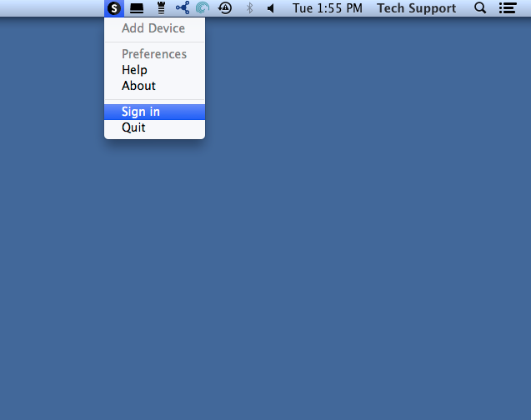Click the empty blue desktop background
This screenshot has width=531, height=420.
pyautogui.click(x=338, y=237)
